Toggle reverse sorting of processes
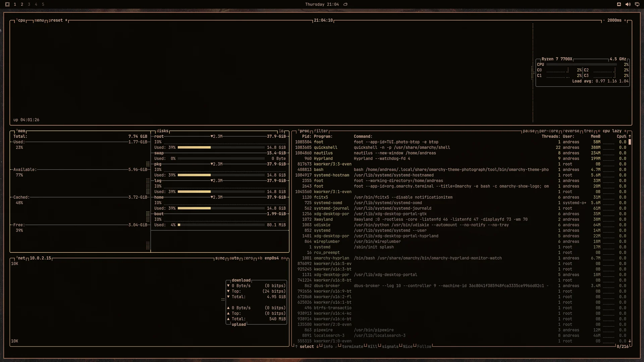The image size is (644, 362). click(x=571, y=131)
